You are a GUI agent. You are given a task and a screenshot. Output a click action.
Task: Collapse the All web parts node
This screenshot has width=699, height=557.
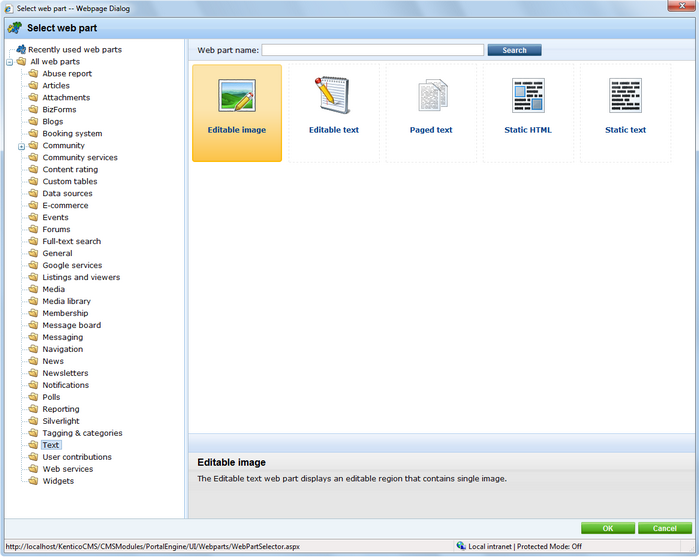pyautogui.click(x=9, y=62)
